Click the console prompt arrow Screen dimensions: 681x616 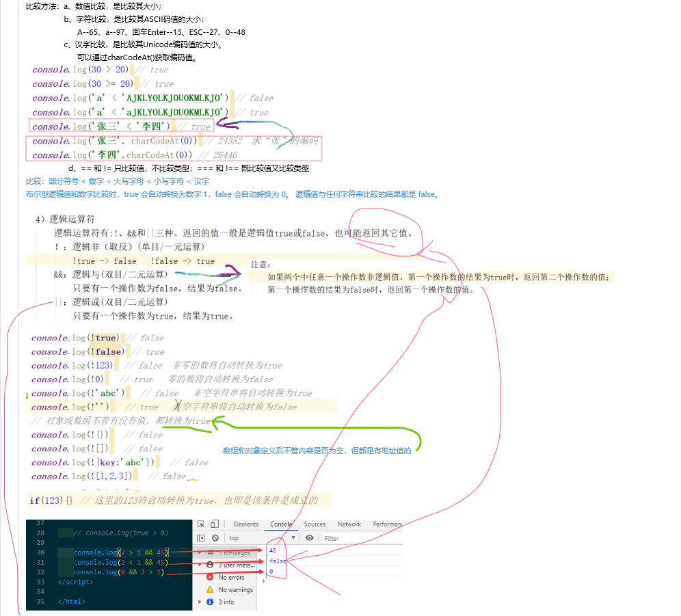[263, 580]
